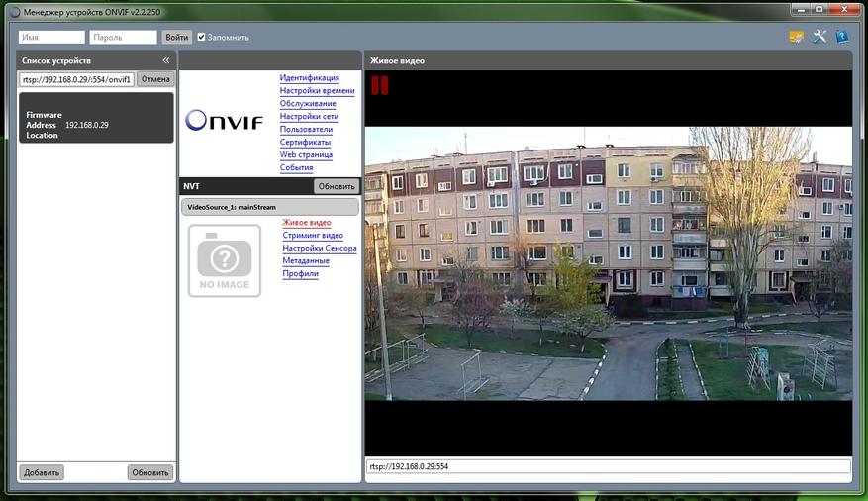Open settings via wrench and screwdriver icon
This screenshot has width=868, height=501.
click(x=820, y=37)
